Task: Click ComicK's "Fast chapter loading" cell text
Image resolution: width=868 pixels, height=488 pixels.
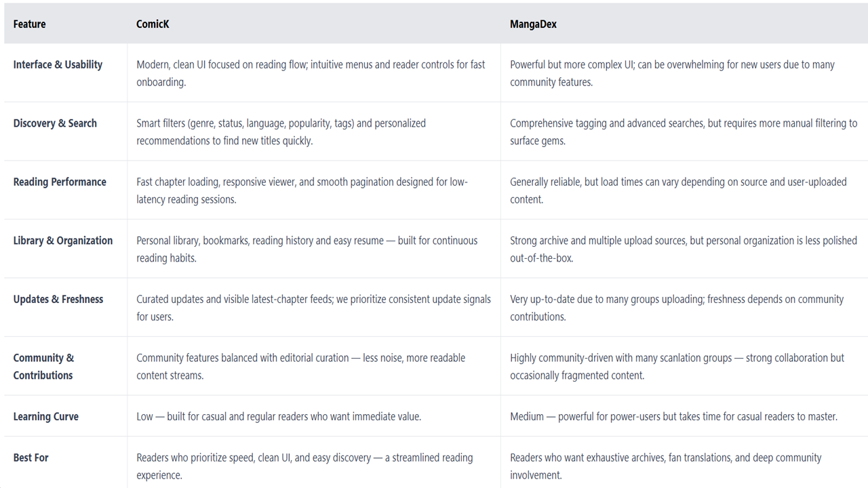Action: [302, 190]
